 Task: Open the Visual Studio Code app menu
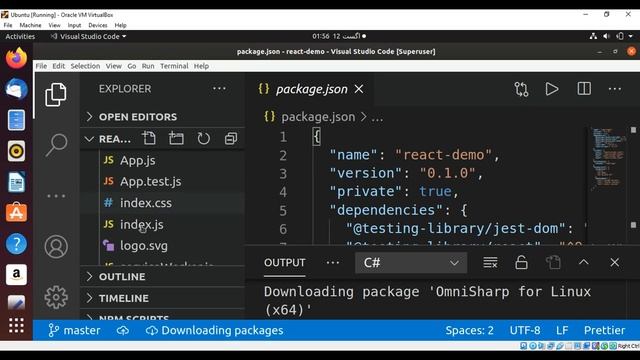88,36
